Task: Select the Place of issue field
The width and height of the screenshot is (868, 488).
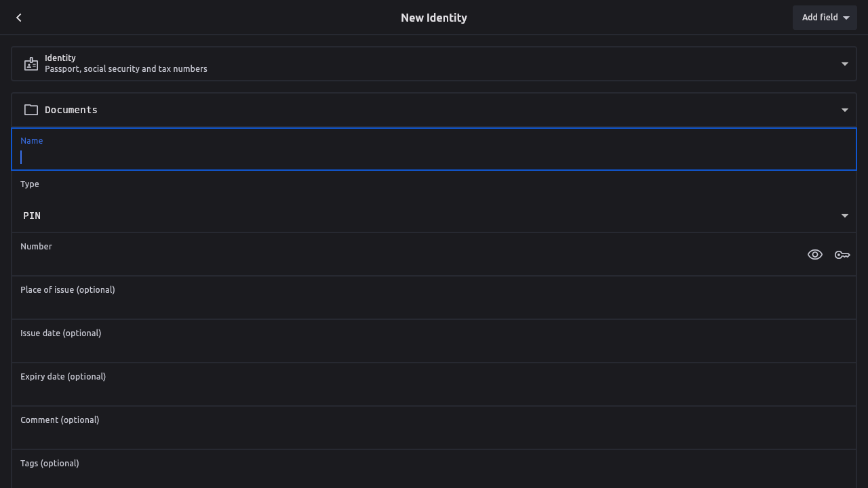Action: click(434, 305)
